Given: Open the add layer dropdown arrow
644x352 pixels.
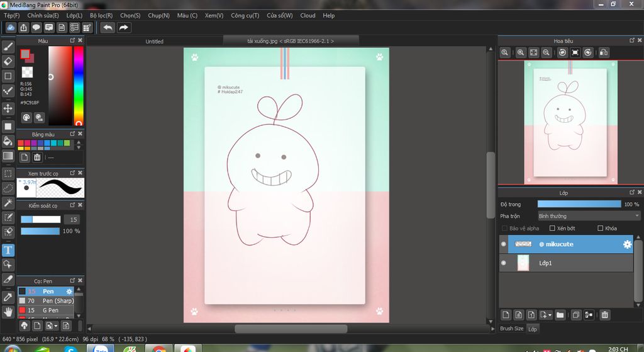Looking at the screenshot, I should (550, 315).
